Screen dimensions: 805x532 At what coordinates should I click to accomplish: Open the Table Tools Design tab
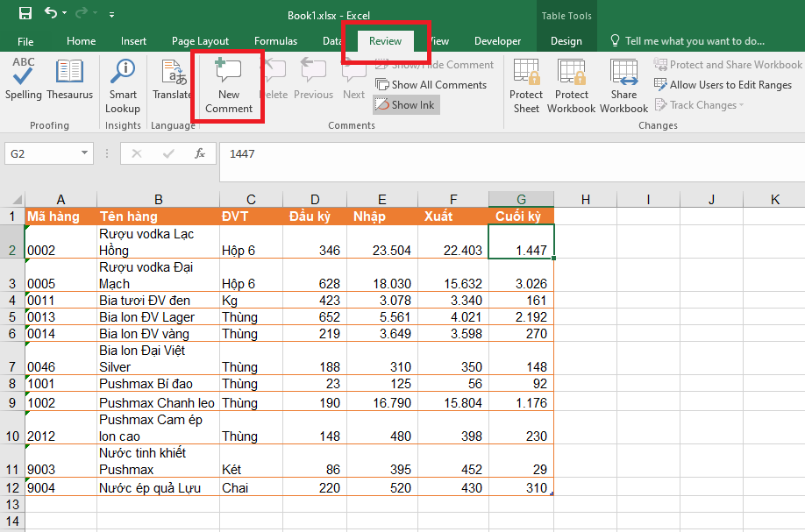coord(566,40)
